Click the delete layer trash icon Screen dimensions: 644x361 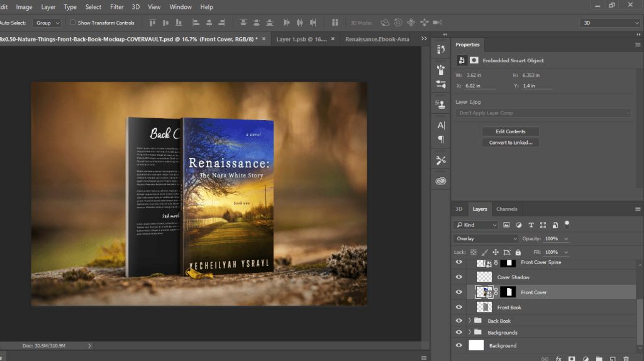pos(626,358)
